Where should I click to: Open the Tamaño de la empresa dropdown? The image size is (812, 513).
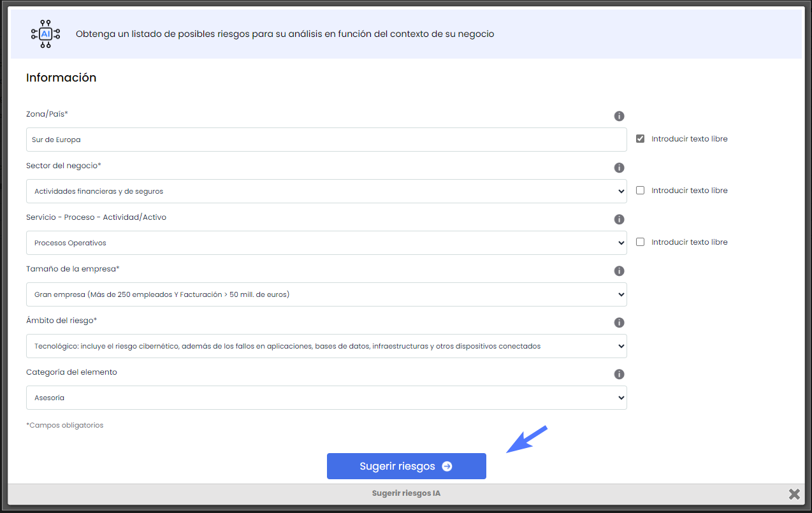[x=326, y=294]
